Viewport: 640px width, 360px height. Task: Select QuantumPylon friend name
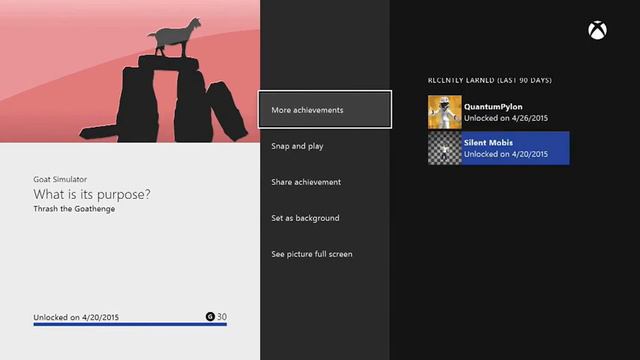pos(493,107)
